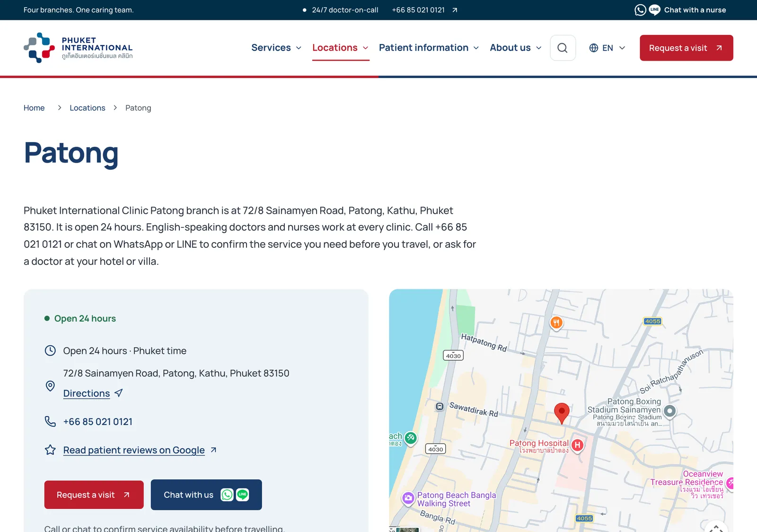Click the arrow next to top phone number
This screenshot has width=757, height=532.
tap(455, 10)
